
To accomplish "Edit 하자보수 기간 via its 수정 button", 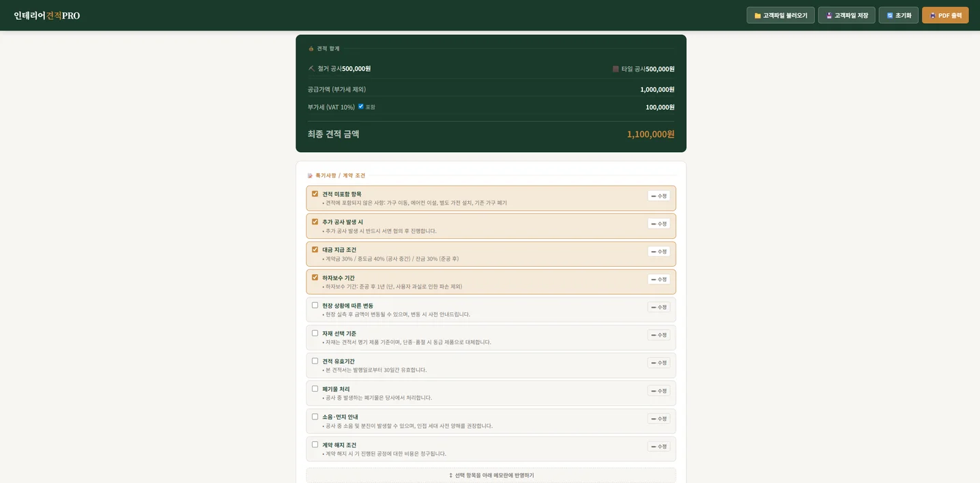I will point(659,280).
